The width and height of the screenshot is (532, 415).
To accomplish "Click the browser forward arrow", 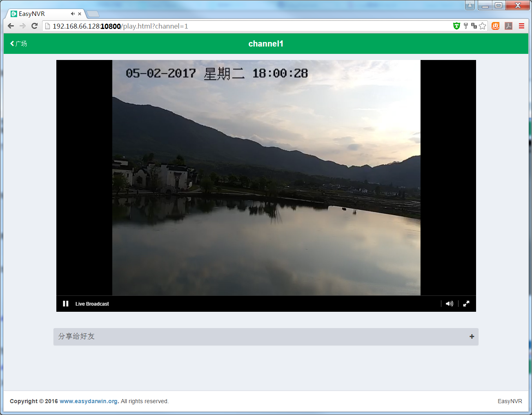I will point(23,26).
